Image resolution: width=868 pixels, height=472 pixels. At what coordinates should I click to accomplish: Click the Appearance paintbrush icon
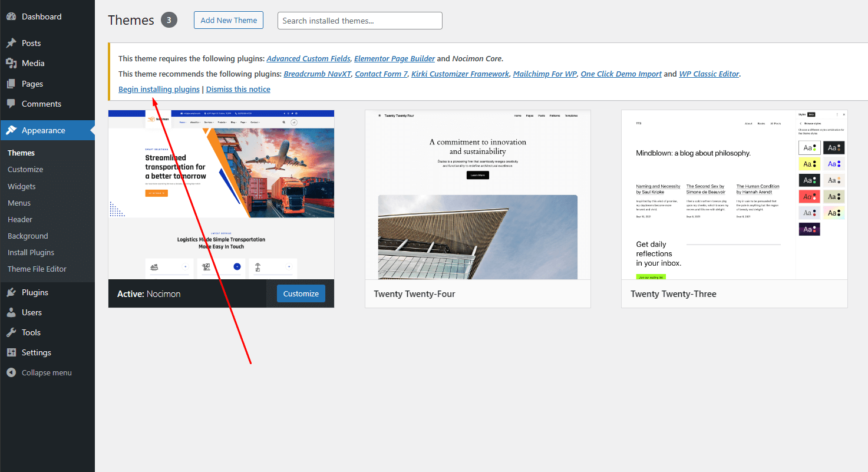(11, 130)
